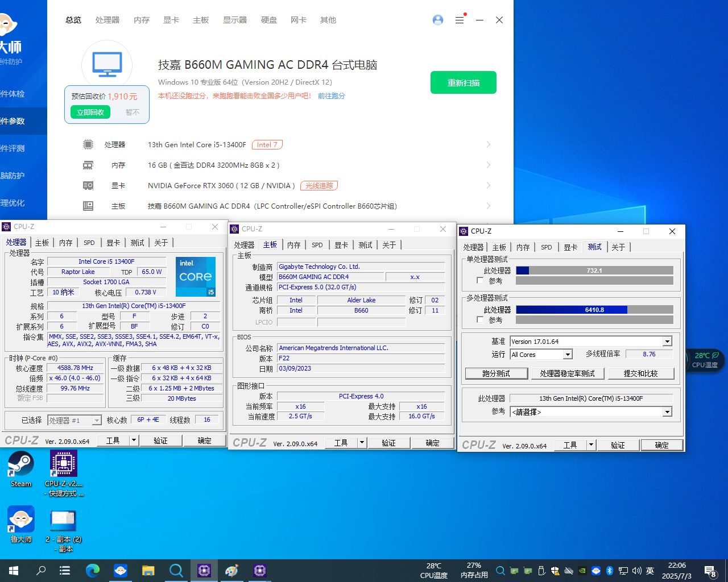This screenshot has height=582, width=728.
Task: Expand the 工具 dropdown arrow in CPU-Z
Action: [590, 445]
